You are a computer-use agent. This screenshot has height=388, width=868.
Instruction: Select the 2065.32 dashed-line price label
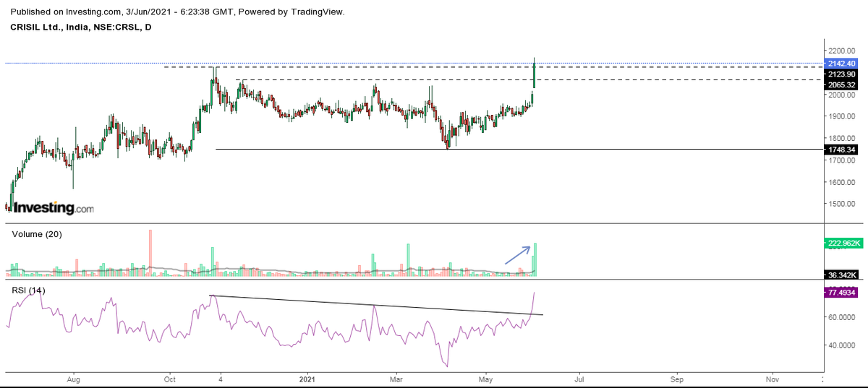[842, 84]
